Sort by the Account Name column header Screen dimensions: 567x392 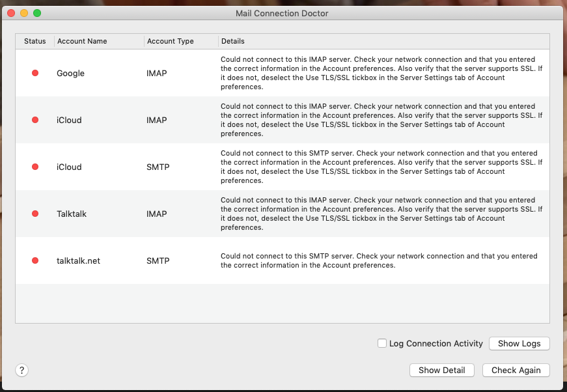tap(82, 41)
